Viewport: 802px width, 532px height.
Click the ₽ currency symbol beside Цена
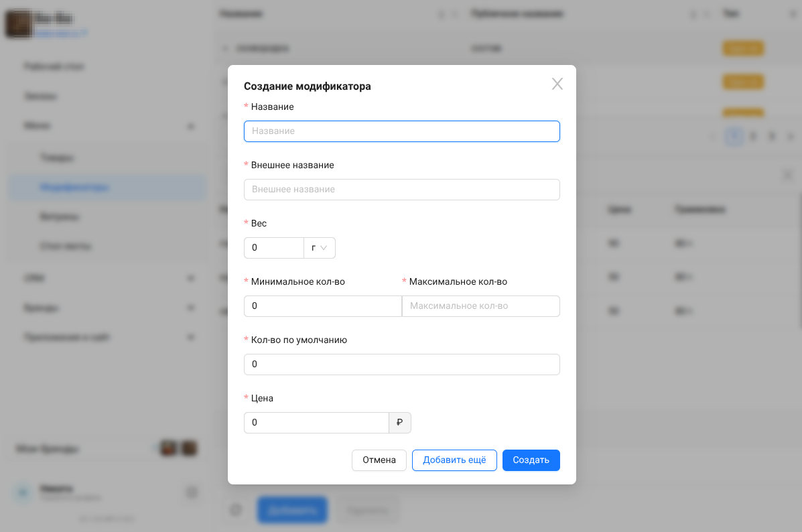tap(400, 423)
